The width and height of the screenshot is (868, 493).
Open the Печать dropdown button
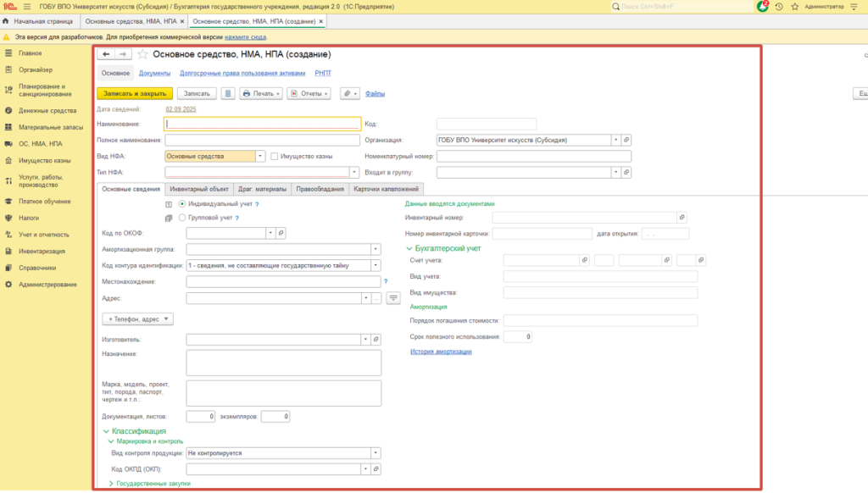coord(261,93)
